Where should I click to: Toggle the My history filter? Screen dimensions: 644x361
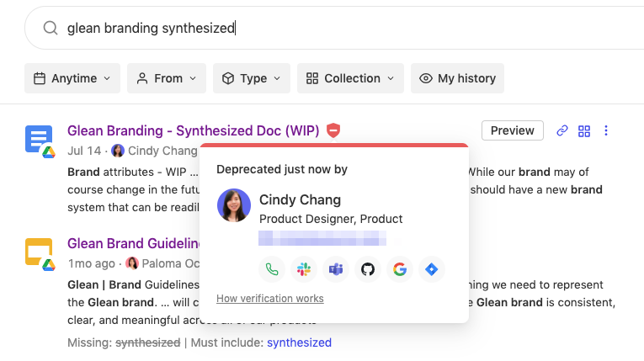pyautogui.click(x=457, y=78)
